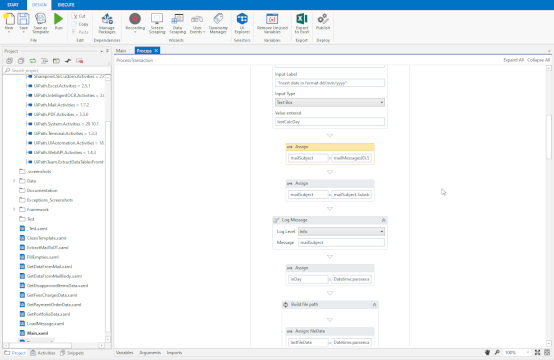
Task: Click the expand all icon in Project toolbar
Action: [9, 61]
